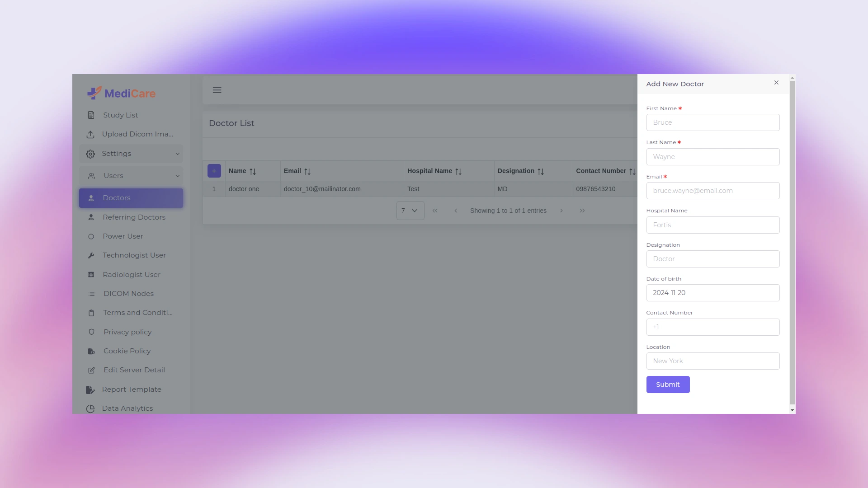
Task: Focus the First Name input field
Action: [x=712, y=122]
